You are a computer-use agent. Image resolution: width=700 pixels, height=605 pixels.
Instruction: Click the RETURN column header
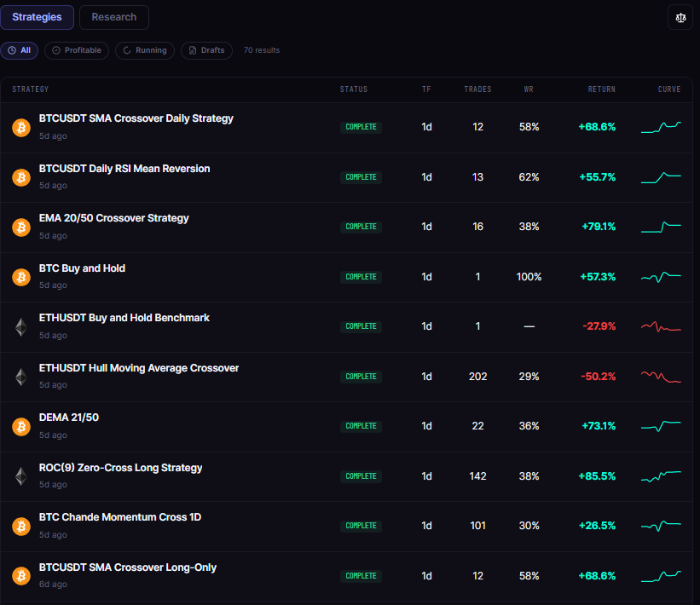point(601,89)
